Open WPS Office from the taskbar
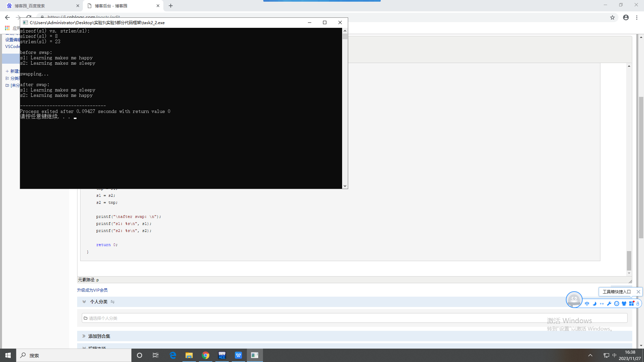The height and width of the screenshot is (362, 644). pos(238,355)
